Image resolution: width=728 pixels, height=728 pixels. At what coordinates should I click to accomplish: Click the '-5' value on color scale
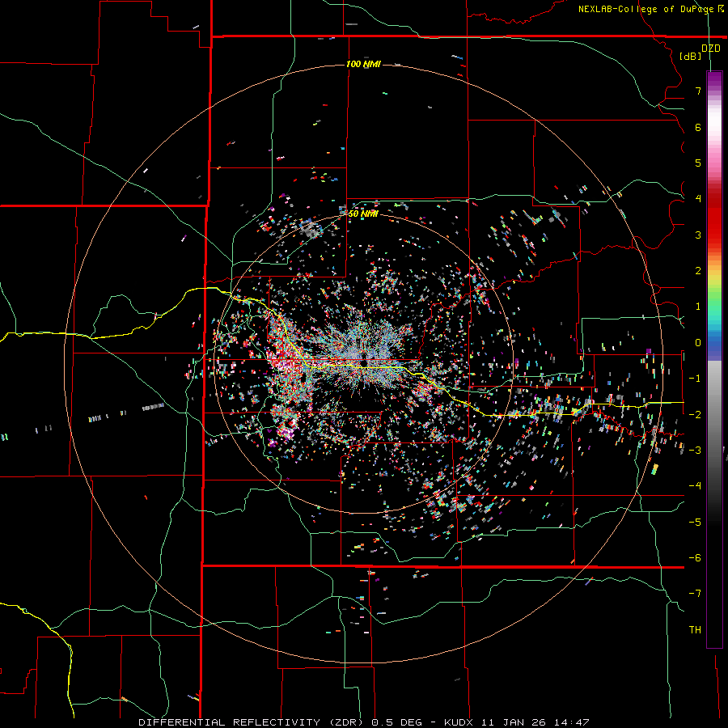695,523
